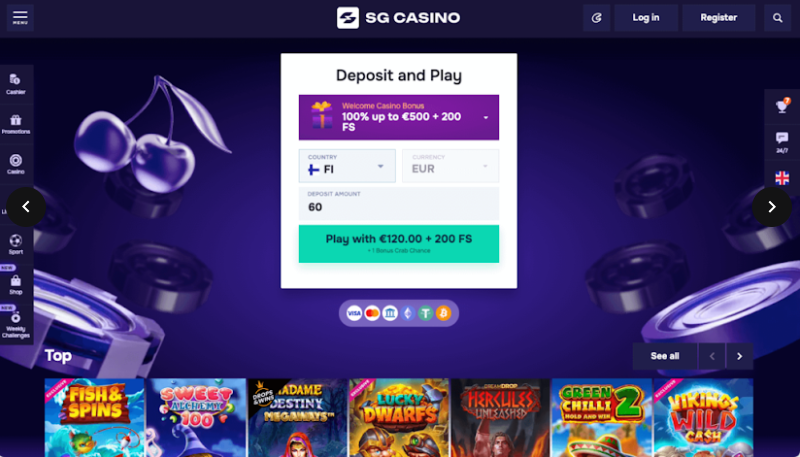Open the Shop bag icon
Image resolution: width=800 pixels, height=457 pixels.
pos(16,285)
